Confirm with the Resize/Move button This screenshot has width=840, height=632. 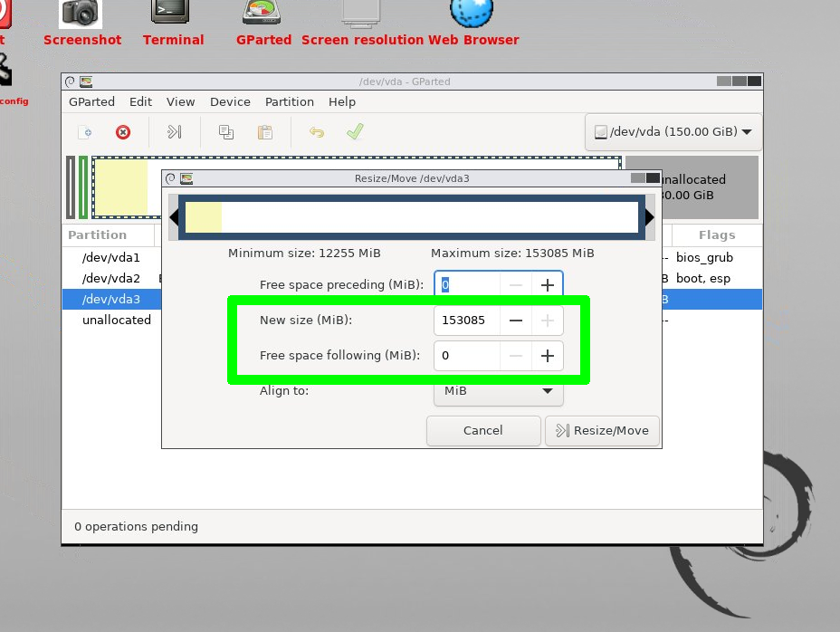[x=603, y=431]
